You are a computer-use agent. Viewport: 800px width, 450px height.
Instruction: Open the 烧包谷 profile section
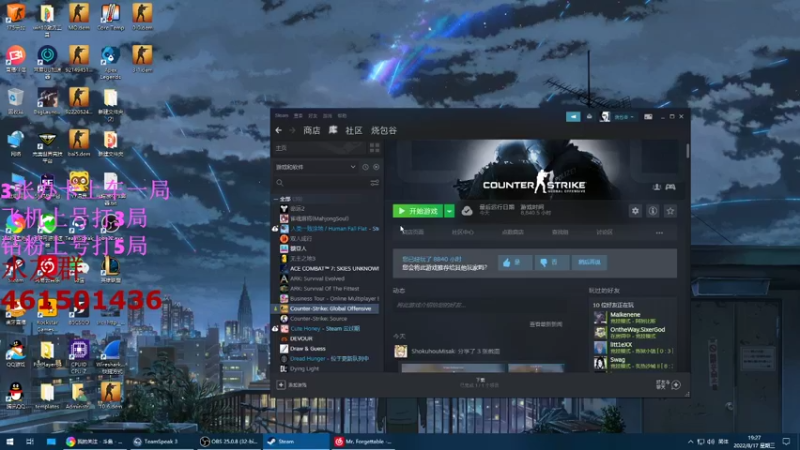click(384, 131)
